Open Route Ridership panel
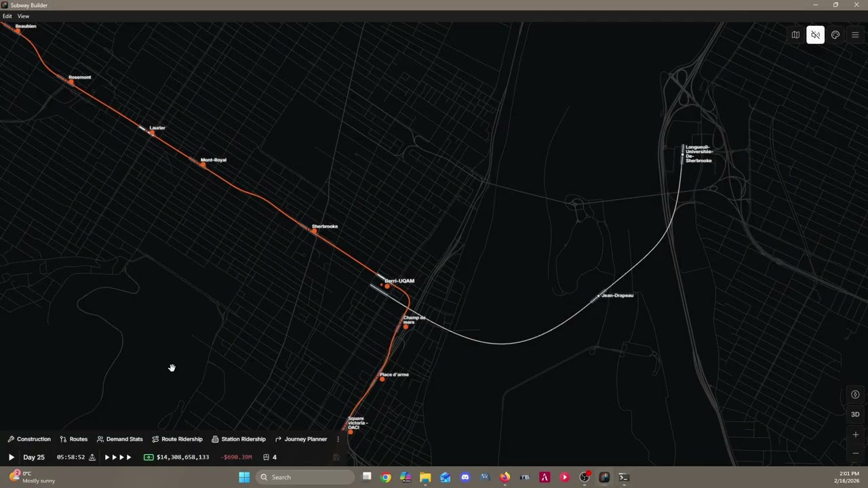868x488 pixels. [178, 439]
